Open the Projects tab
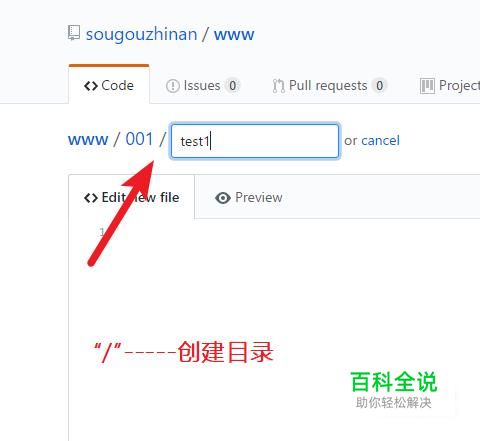The image size is (480, 441). 450,86
